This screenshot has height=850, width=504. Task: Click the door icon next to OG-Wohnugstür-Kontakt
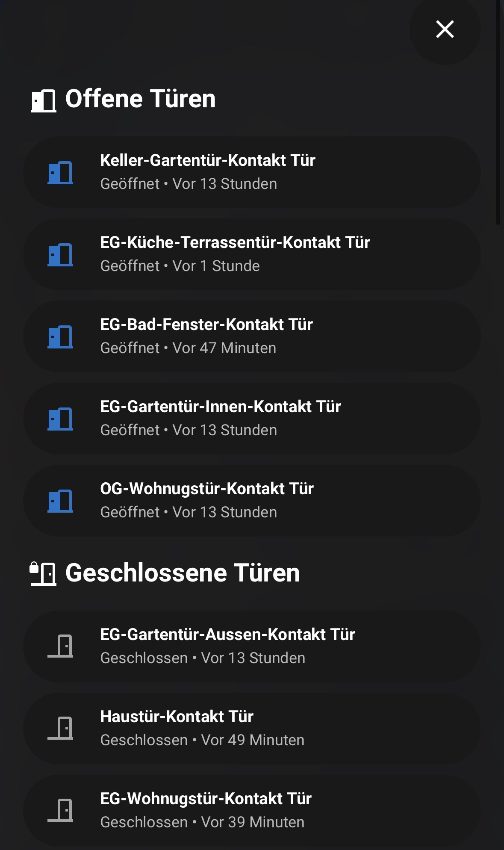coord(60,501)
